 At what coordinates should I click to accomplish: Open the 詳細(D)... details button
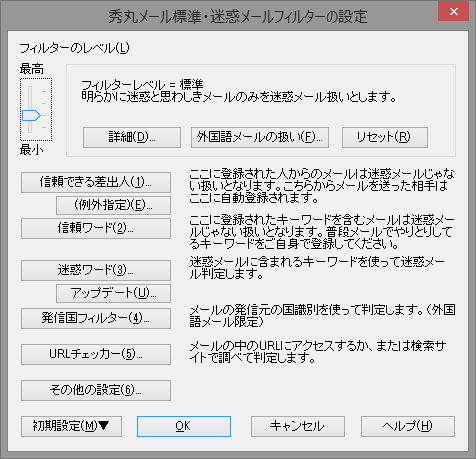click(x=132, y=137)
